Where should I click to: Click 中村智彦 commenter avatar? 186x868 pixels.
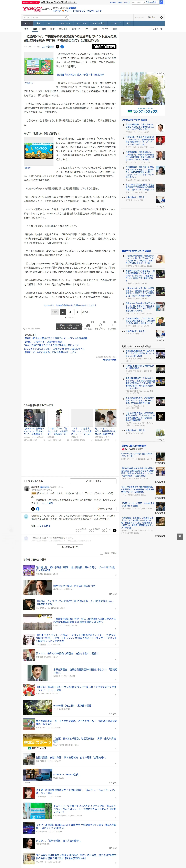(27, 489)
